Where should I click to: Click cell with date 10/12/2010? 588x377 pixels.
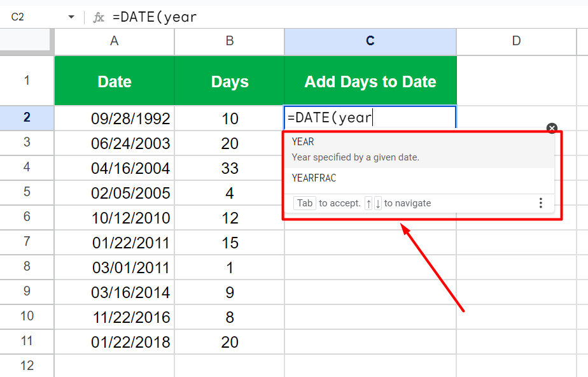point(115,217)
